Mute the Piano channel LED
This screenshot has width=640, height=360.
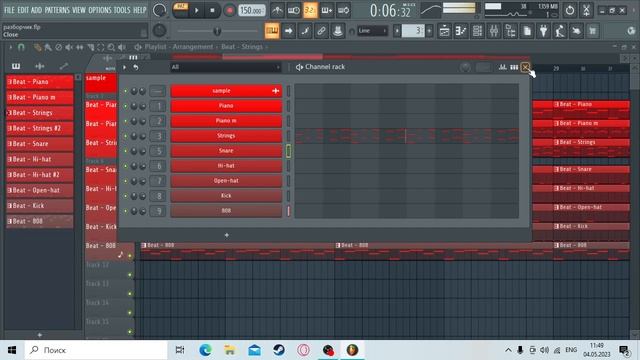pyautogui.click(x=126, y=106)
